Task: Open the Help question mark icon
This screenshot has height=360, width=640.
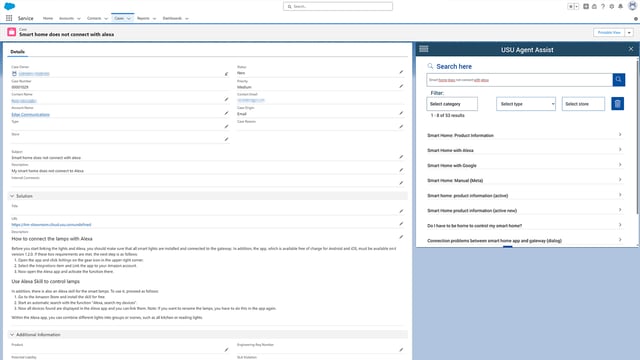Action: 603,7
